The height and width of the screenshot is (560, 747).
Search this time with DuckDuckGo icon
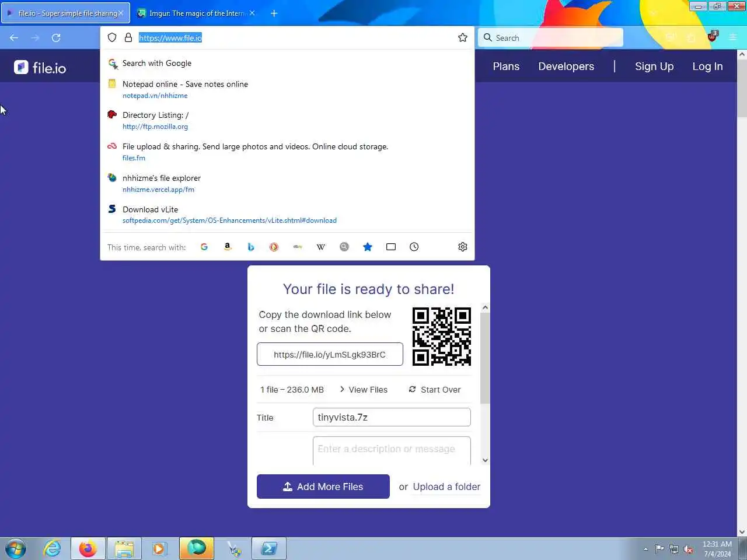(274, 247)
